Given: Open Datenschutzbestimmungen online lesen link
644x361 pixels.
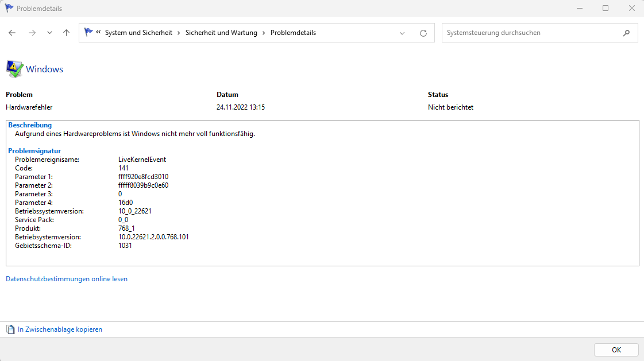Looking at the screenshot, I should pos(67,279).
